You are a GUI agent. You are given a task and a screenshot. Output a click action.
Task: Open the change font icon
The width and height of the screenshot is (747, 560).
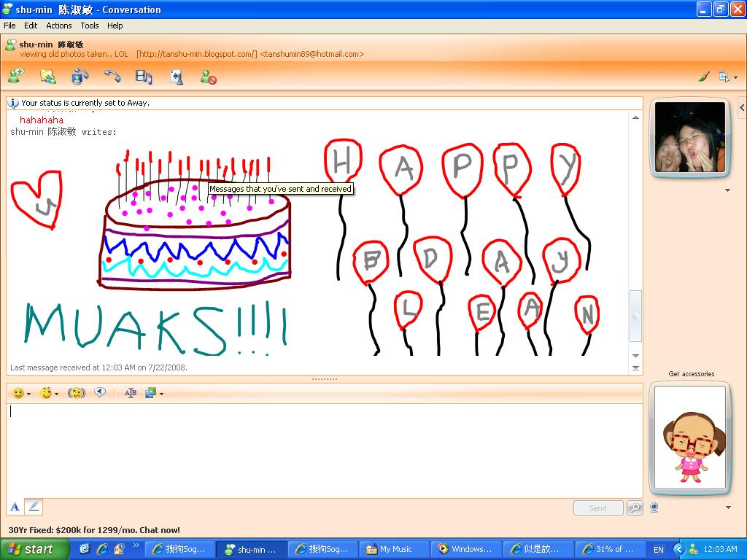click(x=130, y=393)
